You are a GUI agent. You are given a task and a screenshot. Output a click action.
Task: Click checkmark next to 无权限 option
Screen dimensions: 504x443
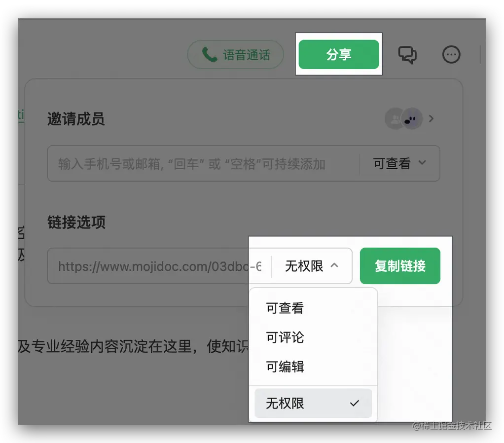click(x=354, y=403)
